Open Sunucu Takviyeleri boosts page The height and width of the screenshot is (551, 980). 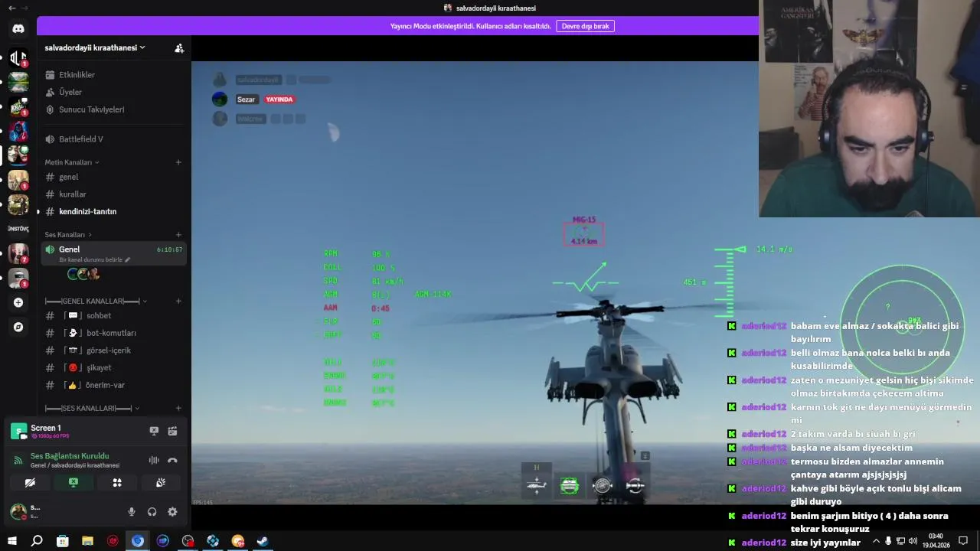[113, 109]
